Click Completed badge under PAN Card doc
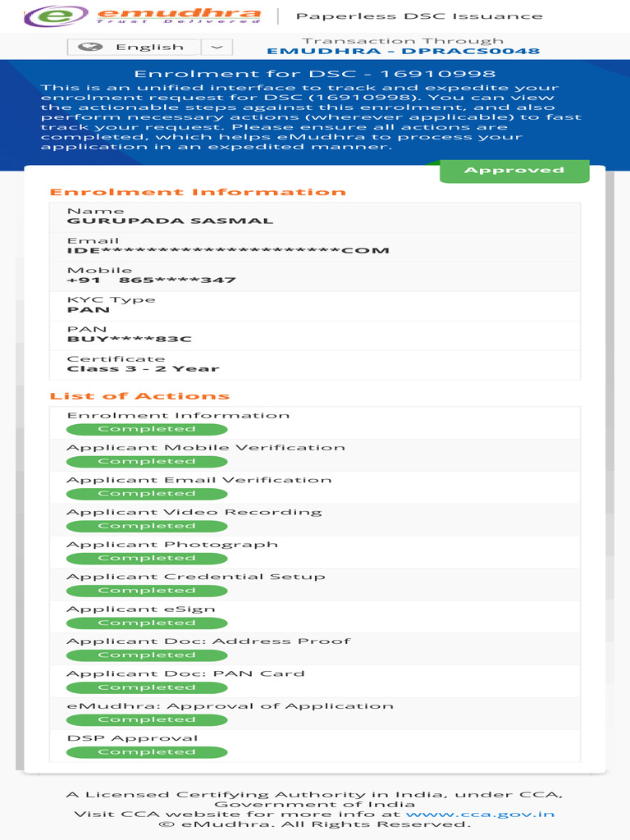Screen dimensions: 630x840 147,687
